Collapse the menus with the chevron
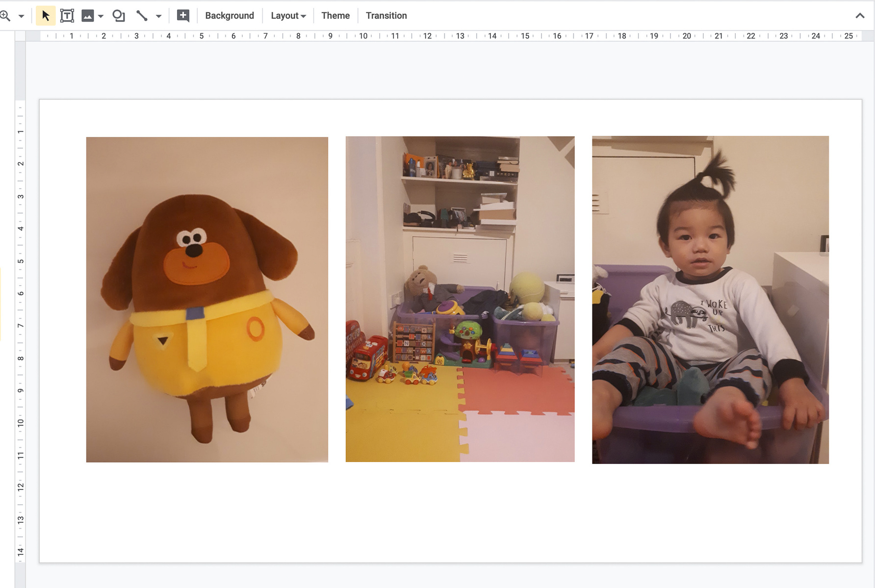This screenshot has width=875, height=588. click(860, 16)
